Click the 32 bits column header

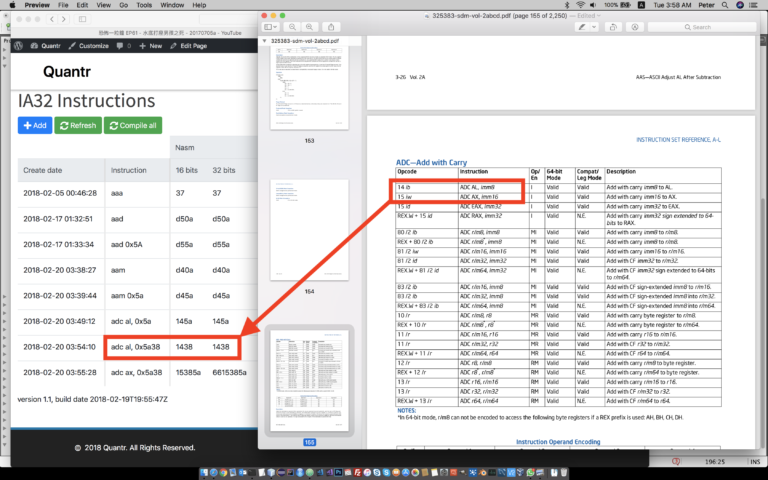224,170
